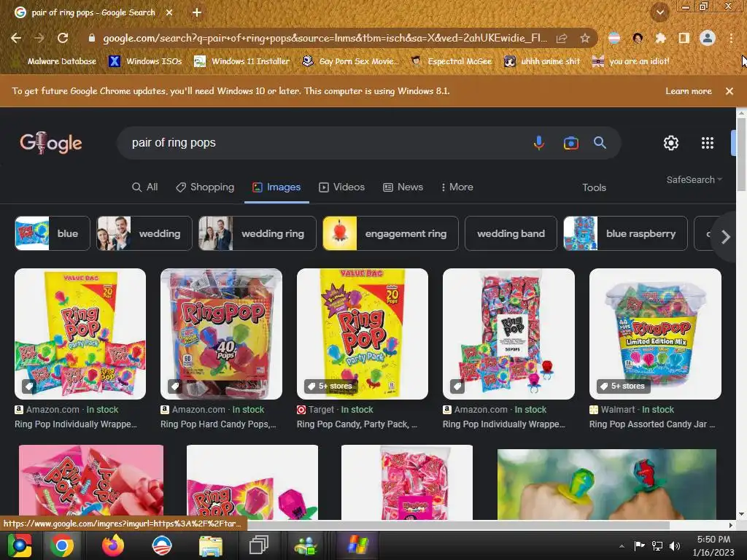Open the Windows 11 Installer bookmark

(x=242, y=61)
